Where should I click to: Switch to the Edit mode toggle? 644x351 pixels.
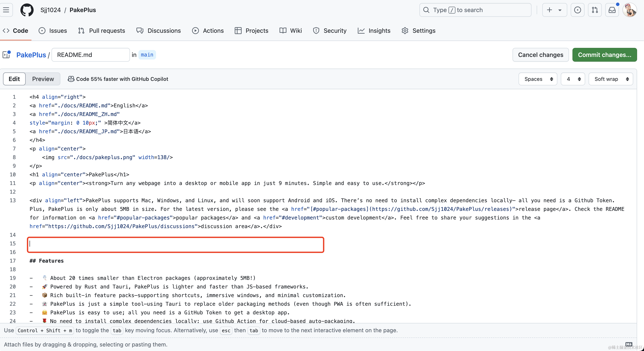coord(14,79)
